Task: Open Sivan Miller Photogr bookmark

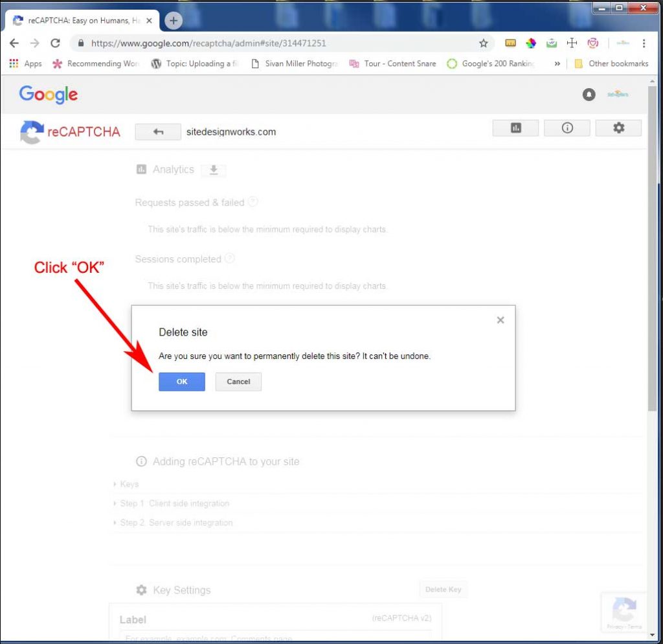Action: [x=295, y=63]
